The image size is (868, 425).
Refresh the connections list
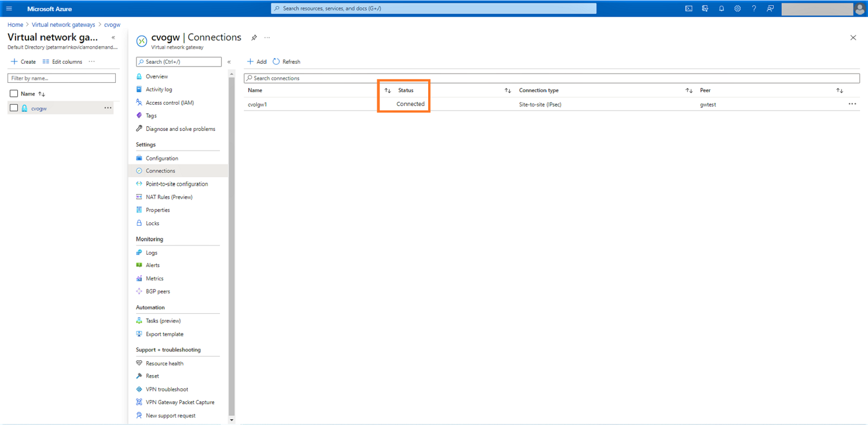tap(286, 61)
